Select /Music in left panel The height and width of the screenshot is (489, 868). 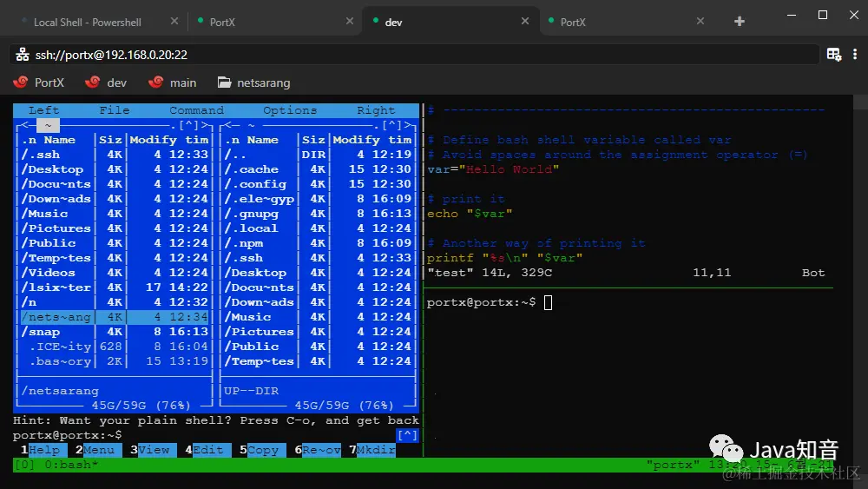pos(115,214)
